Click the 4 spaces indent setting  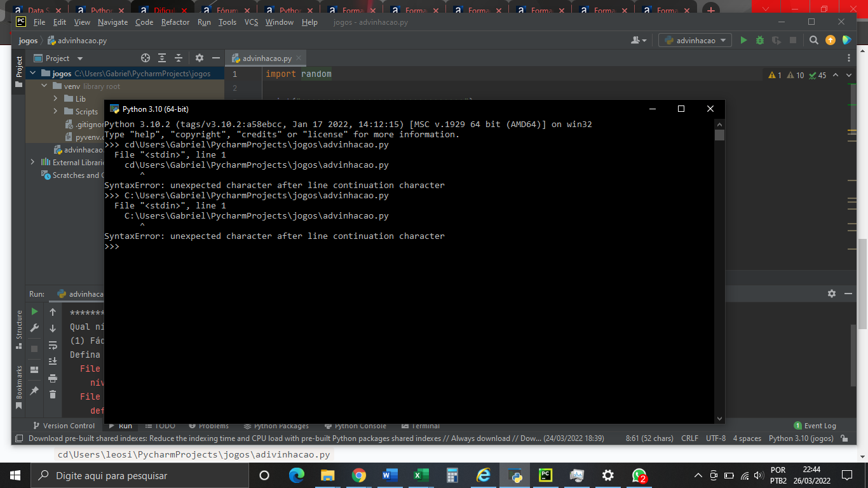(747, 438)
